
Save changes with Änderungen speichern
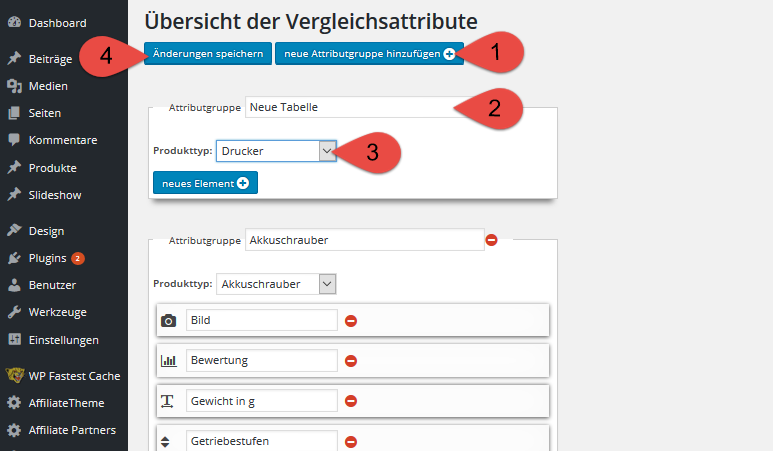click(x=208, y=53)
